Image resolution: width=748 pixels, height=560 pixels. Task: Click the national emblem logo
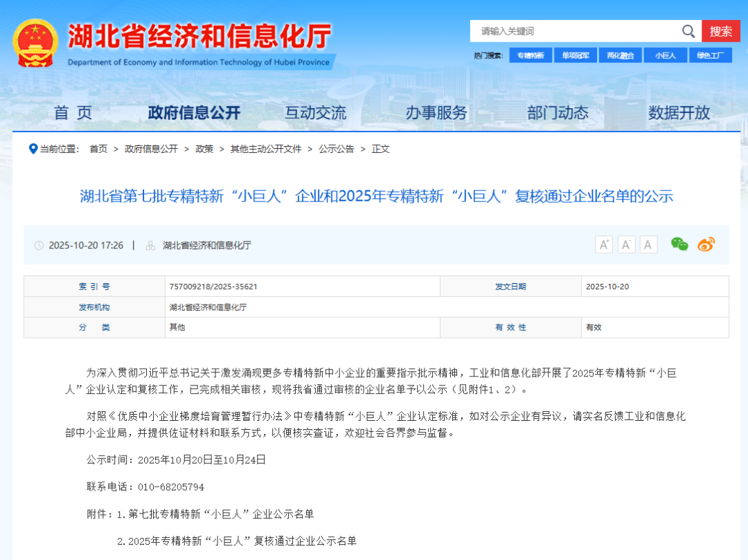(35, 43)
